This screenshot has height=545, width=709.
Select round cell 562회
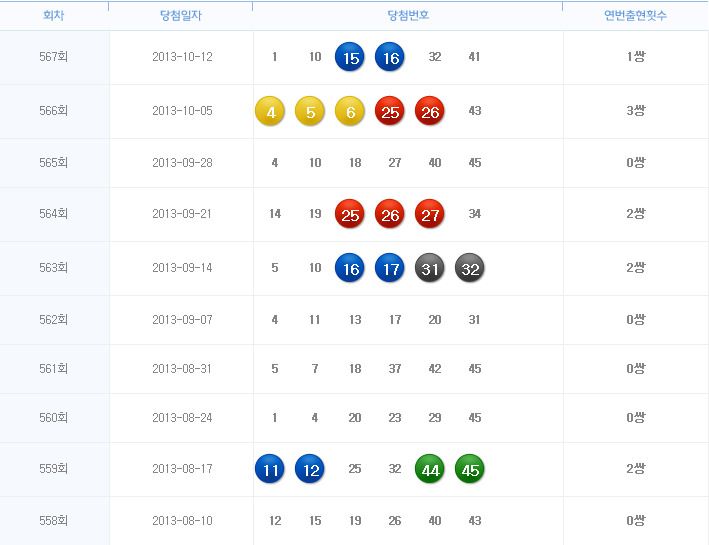coord(54,320)
